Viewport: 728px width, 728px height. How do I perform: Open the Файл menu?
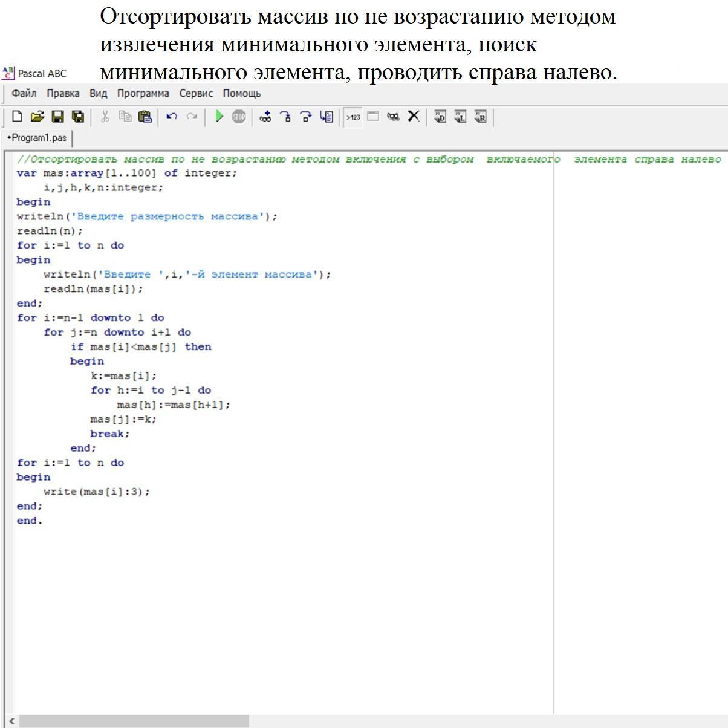coord(24,94)
